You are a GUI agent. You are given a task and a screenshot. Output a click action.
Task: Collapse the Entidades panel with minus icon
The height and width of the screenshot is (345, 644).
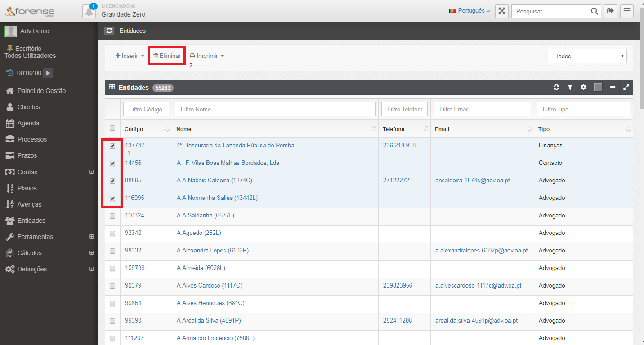(x=613, y=87)
